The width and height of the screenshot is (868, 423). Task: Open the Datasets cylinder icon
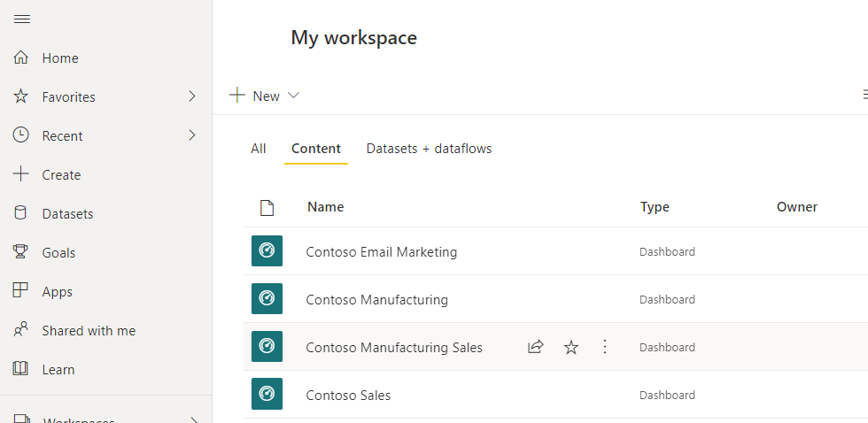coord(22,214)
